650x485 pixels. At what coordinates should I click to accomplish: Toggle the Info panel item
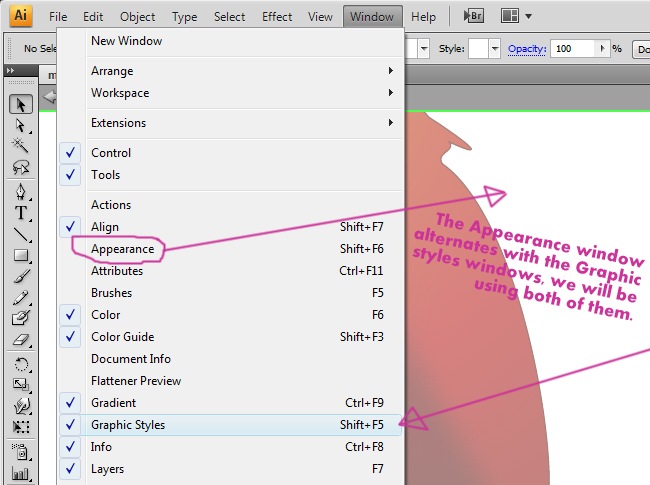(x=230, y=446)
